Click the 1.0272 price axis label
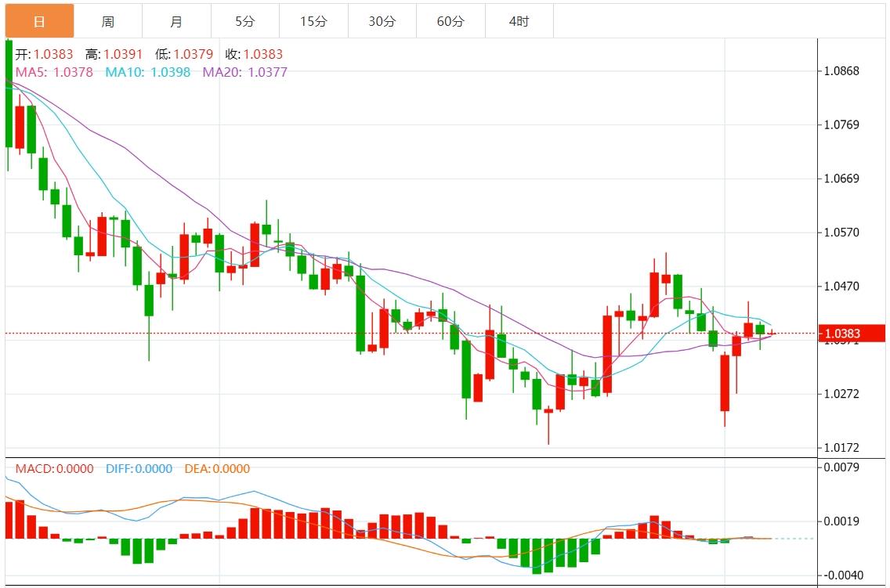 pyautogui.click(x=841, y=394)
